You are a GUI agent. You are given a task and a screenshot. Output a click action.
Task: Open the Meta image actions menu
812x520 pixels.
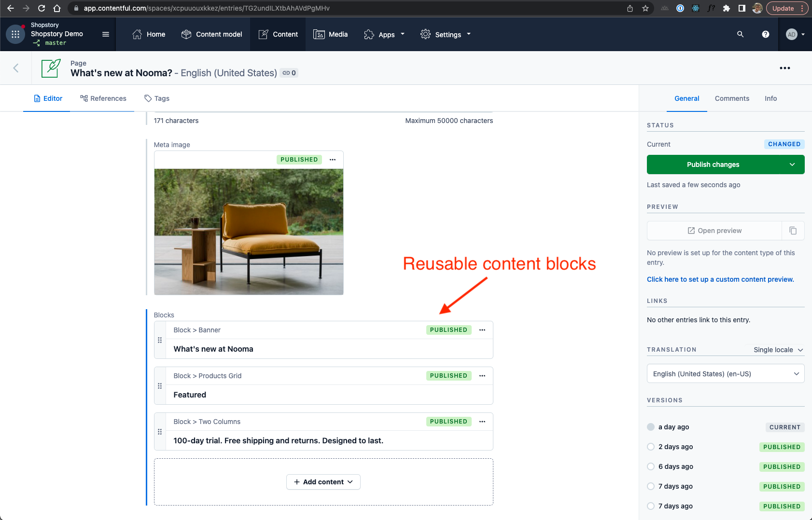pos(333,160)
